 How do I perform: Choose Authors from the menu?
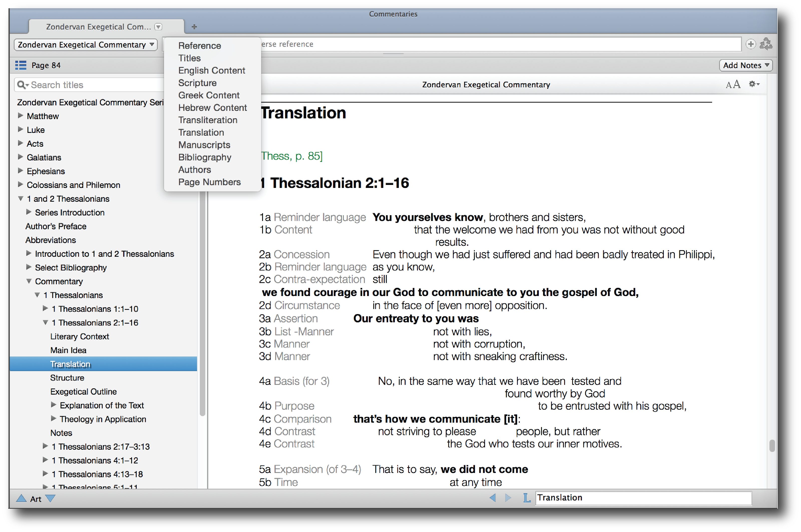click(x=195, y=170)
